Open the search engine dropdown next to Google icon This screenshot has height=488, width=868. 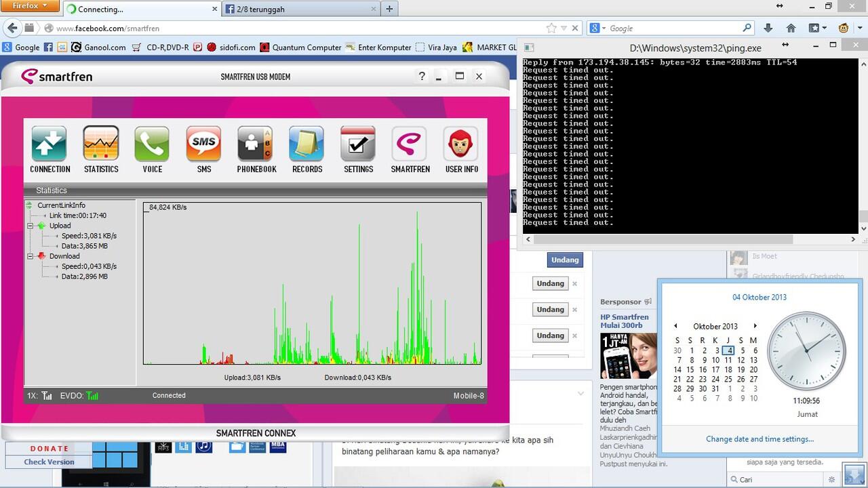tap(604, 28)
